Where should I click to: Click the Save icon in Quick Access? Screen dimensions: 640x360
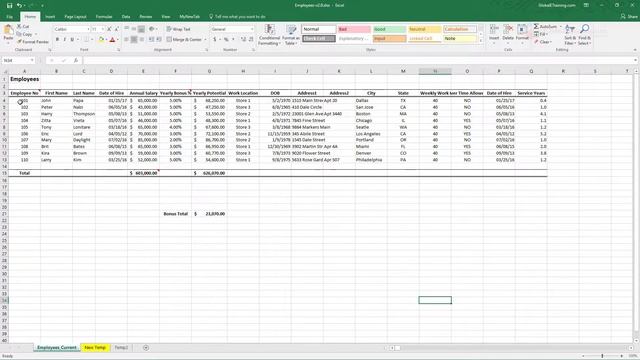[x=10, y=6]
